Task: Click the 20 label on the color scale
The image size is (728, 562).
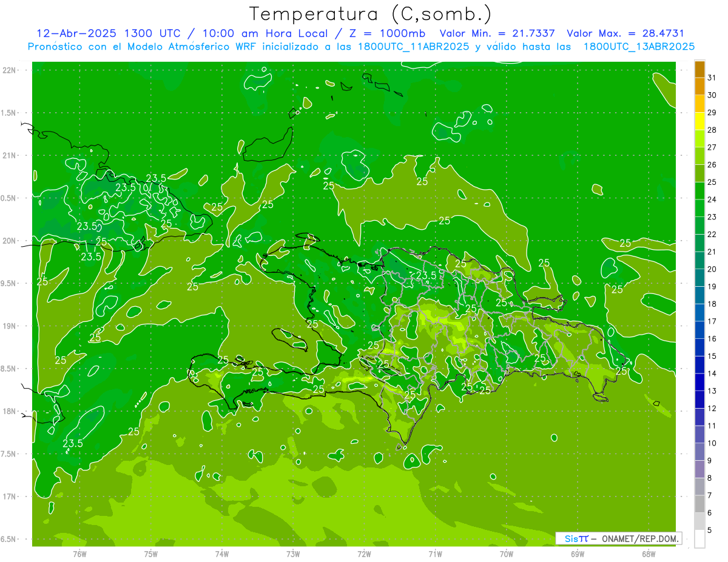Action: 712,269
